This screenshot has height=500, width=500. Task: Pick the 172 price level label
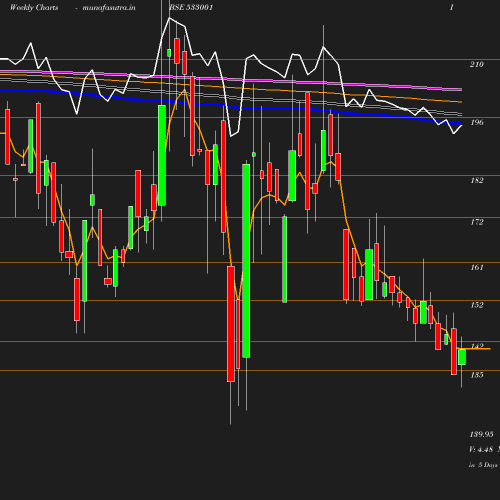point(477,222)
